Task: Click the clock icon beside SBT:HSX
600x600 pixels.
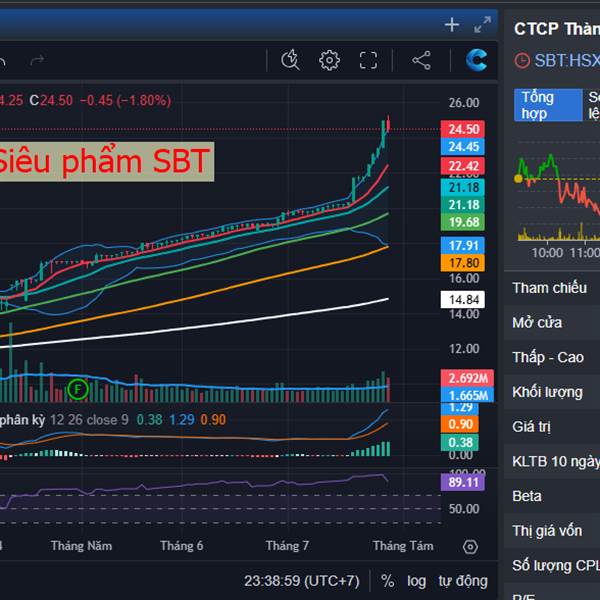Action: point(522,60)
